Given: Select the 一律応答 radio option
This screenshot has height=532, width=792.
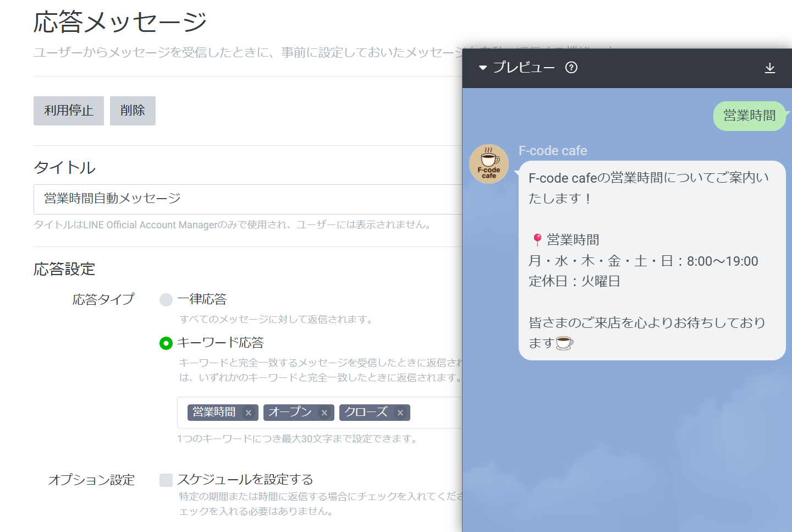Looking at the screenshot, I should click(166, 300).
